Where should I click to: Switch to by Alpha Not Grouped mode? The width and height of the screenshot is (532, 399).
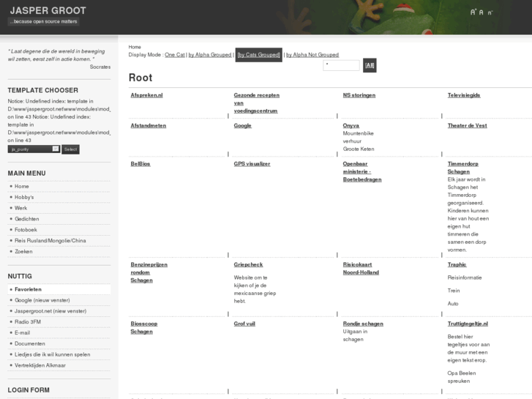coord(312,55)
